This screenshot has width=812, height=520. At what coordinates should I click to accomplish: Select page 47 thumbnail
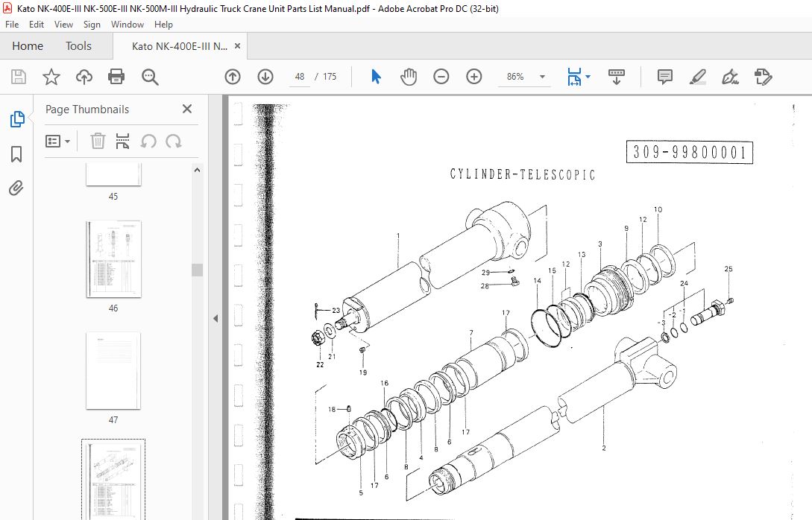pos(113,371)
